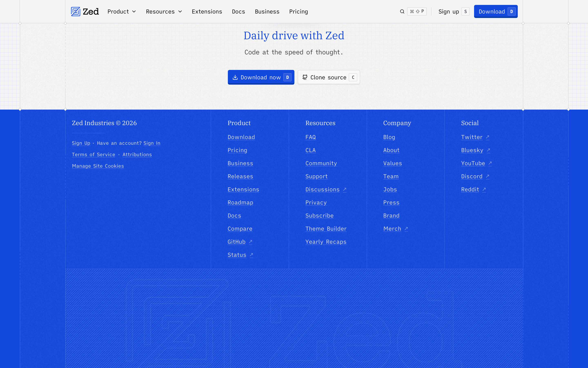Open the Compare footer link
This screenshot has height=368, width=588.
(240, 229)
